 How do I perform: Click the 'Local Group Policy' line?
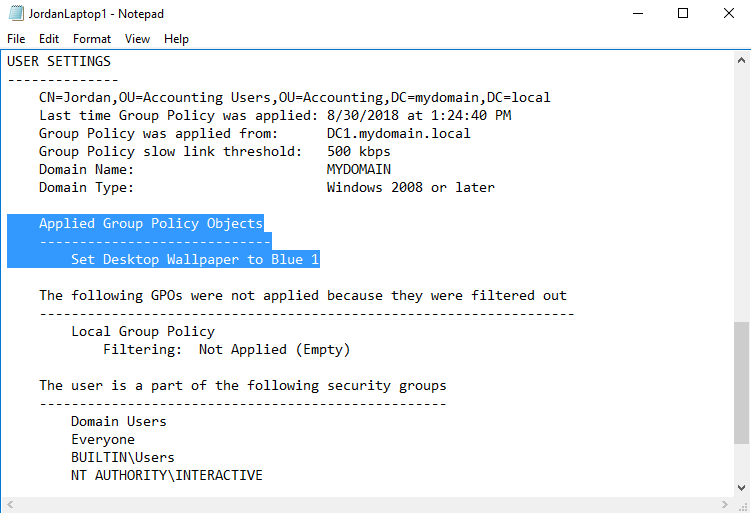[x=143, y=332]
